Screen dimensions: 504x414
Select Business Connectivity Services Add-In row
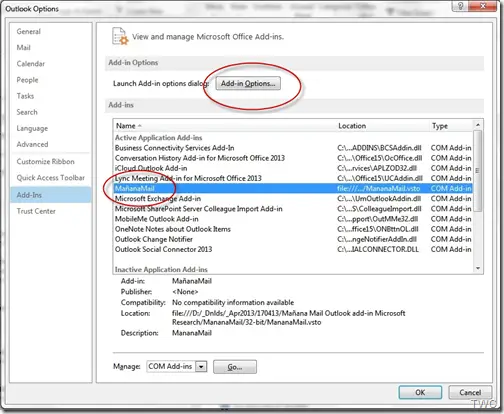click(x=293, y=148)
